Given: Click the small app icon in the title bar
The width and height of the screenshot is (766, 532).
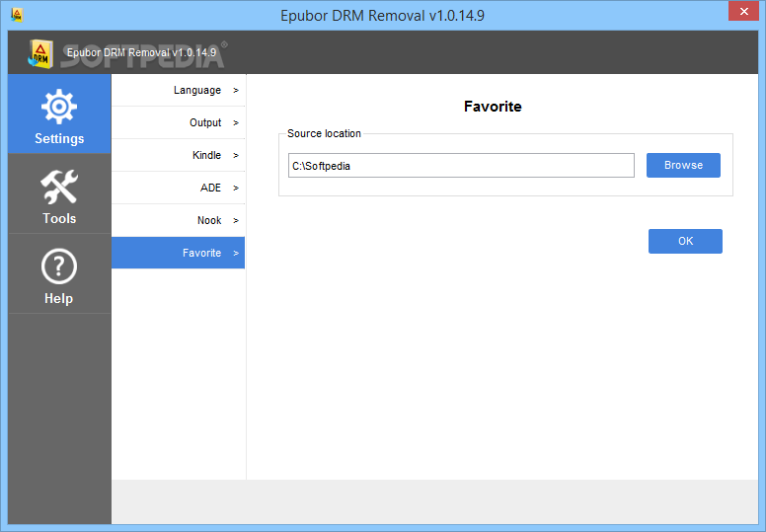Looking at the screenshot, I should tap(17, 15).
